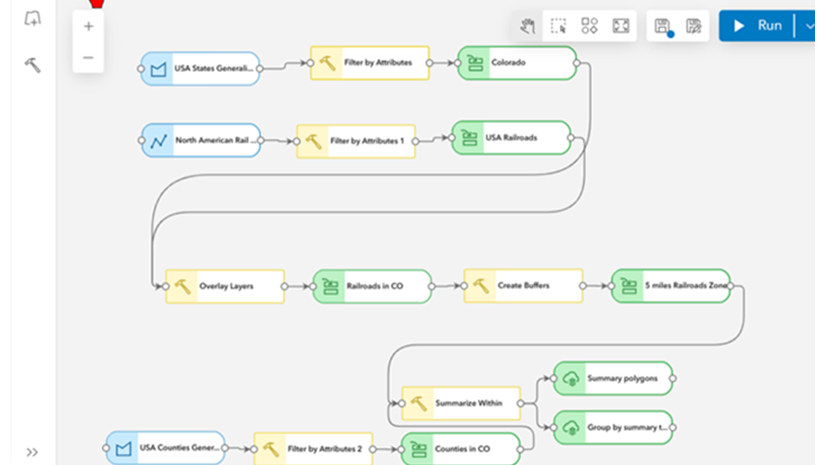The width and height of the screenshot is (826, 465).
Task: Select the USA Railroads output node
Action: (511, 137)
